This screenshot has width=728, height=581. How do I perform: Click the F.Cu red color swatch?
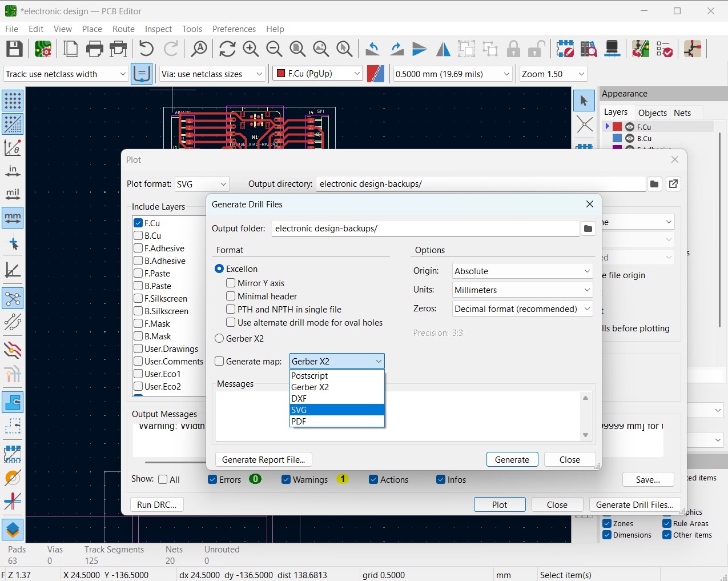(617, 127)
